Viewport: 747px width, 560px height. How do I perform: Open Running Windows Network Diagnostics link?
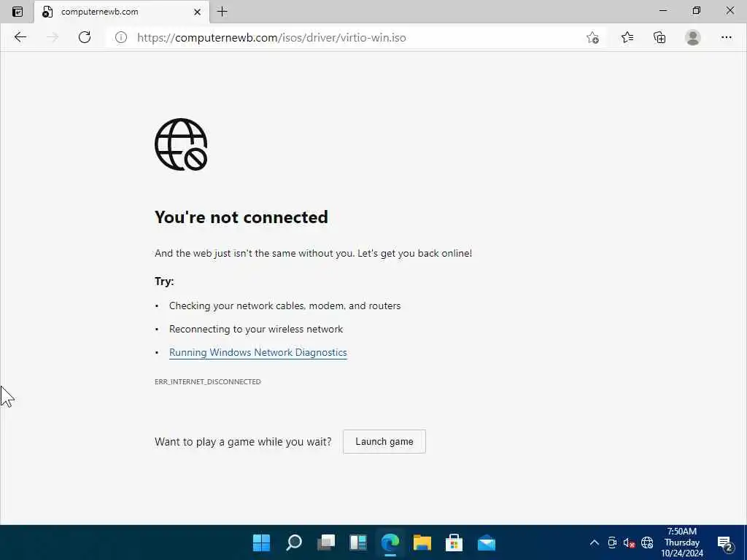tap(258, 352)
